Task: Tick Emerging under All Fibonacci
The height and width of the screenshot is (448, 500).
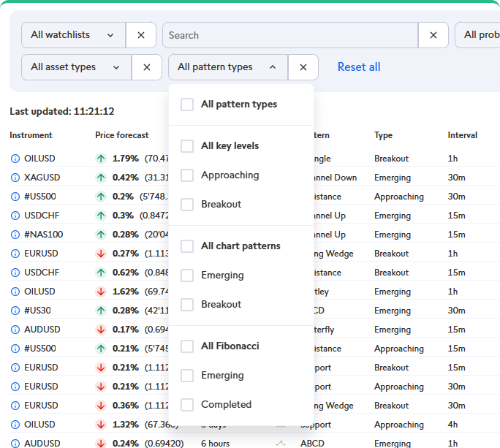Action: 187,376
